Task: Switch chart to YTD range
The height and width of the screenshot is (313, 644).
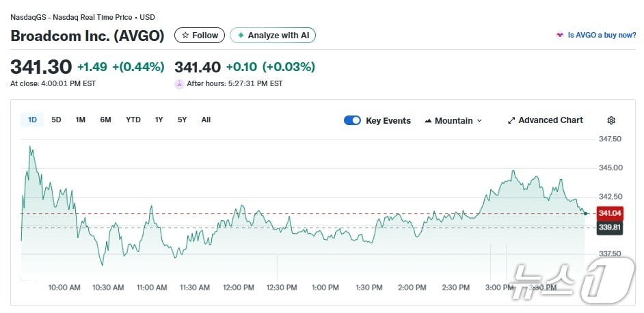Action: tap(133, 120)
